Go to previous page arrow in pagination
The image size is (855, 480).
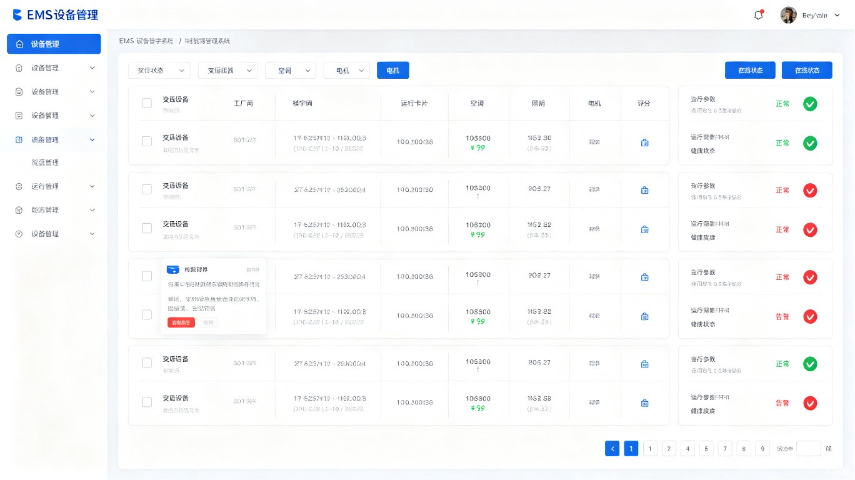612,448
